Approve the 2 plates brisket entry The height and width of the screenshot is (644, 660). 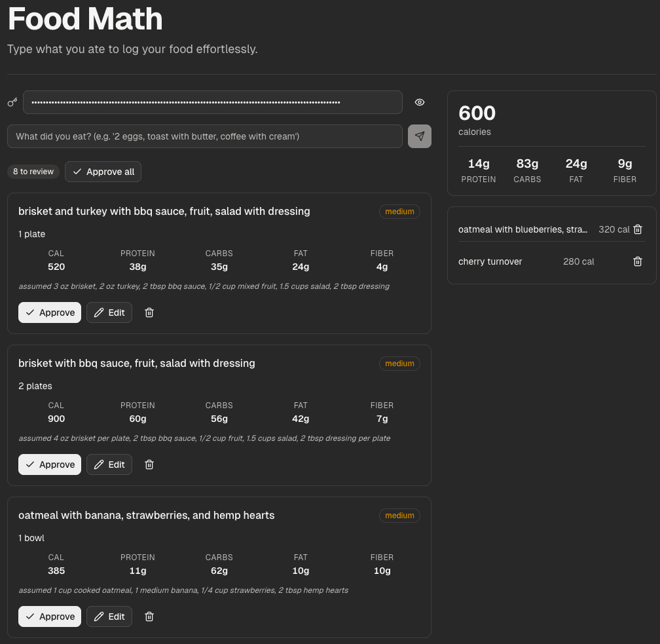[50, 464]
